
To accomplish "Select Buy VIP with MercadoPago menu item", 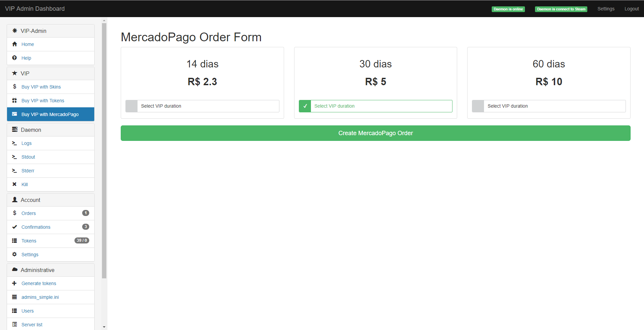I will point(51,114).
